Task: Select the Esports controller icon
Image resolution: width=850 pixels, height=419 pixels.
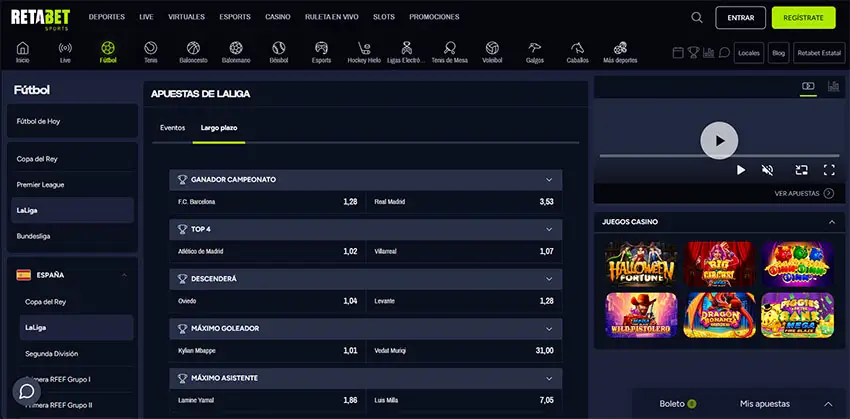Action: pos(321,48)
